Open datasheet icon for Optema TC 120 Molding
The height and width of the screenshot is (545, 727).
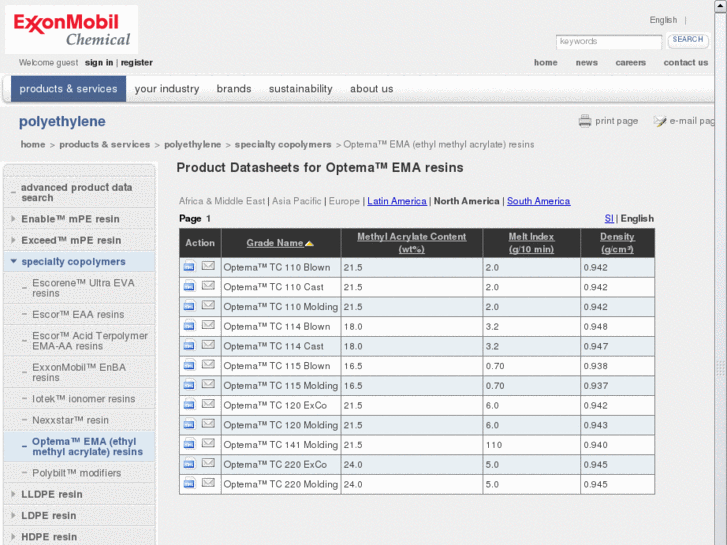tap(189, 424)
